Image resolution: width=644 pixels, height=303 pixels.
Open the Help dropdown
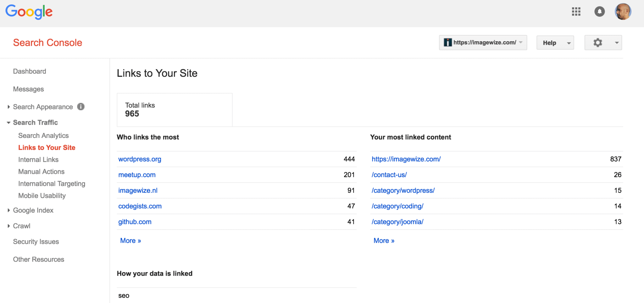click(x=555, y=43)
